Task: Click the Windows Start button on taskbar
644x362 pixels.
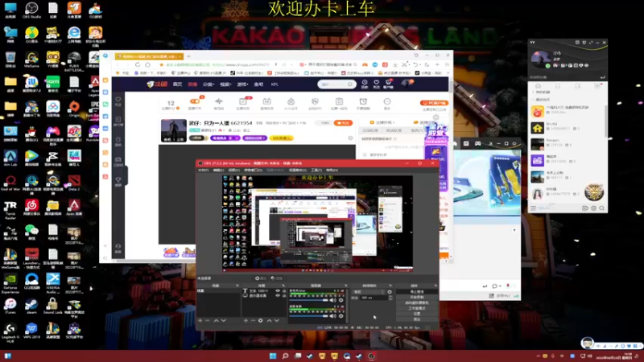Action: 273,356
